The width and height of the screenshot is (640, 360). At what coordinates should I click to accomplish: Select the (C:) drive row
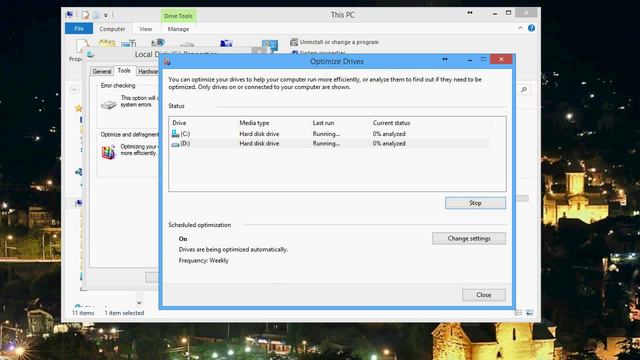tap(329, 134)
